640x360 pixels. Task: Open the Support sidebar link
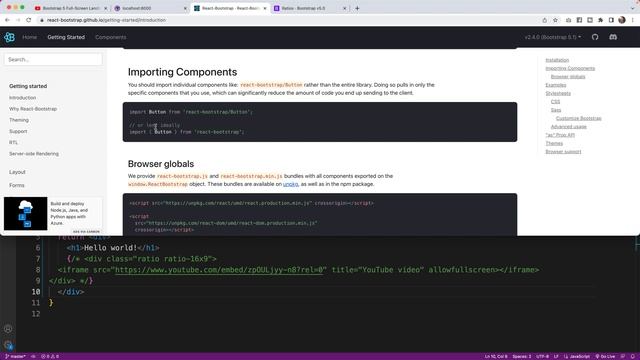tap(18, 131)
